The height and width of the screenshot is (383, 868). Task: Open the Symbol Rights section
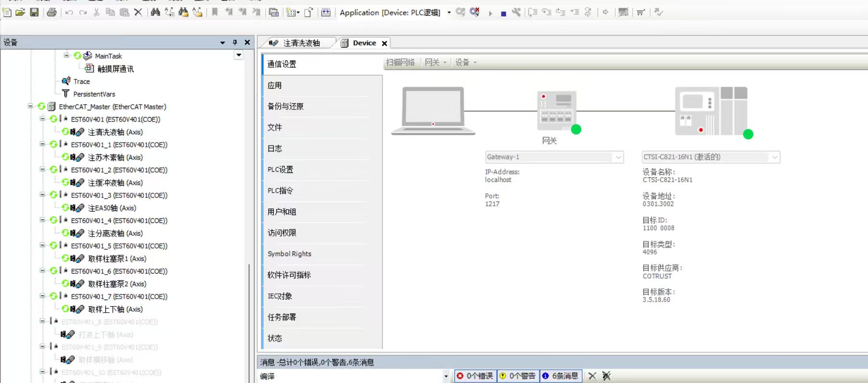click(x=322, y=254)
